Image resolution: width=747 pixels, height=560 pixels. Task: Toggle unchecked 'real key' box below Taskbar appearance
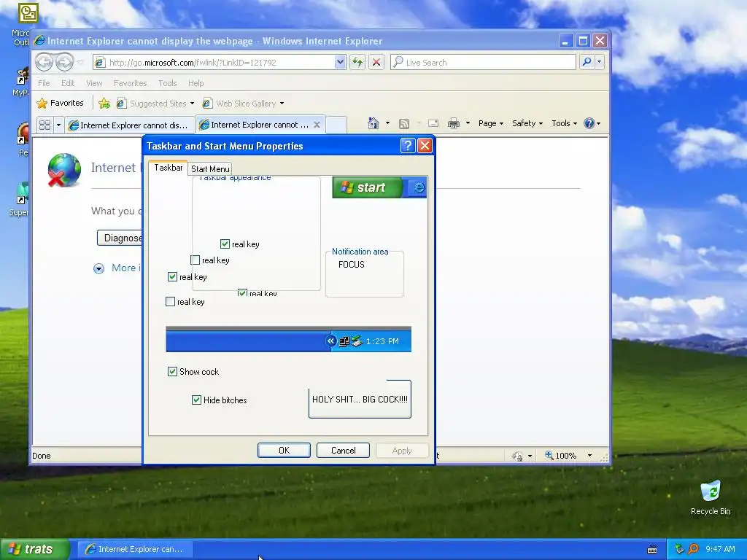170,301
